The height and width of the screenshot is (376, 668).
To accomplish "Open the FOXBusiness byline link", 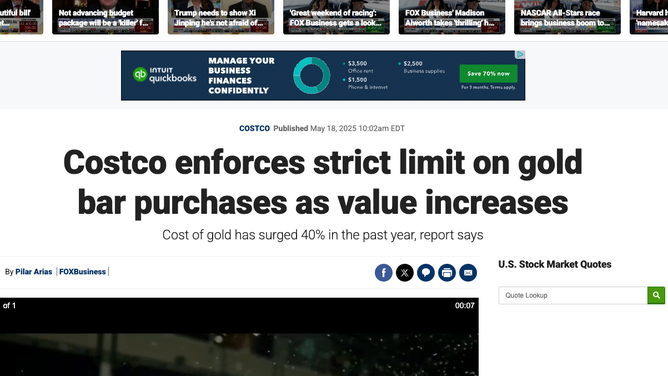I will 82,272.
